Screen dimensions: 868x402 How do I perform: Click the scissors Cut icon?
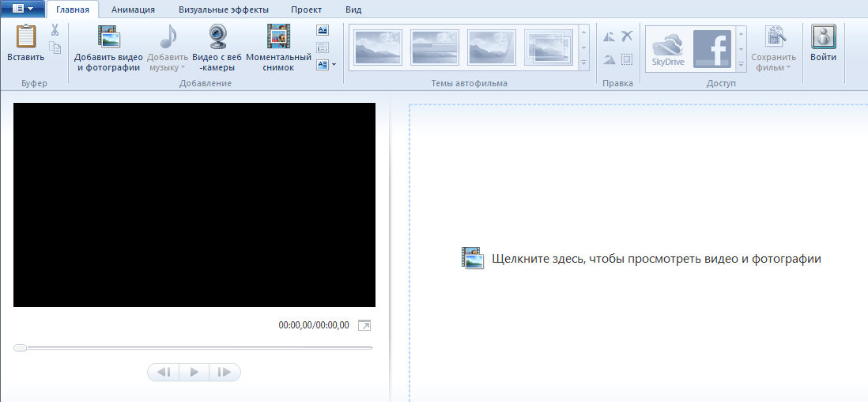coord(55,30)
